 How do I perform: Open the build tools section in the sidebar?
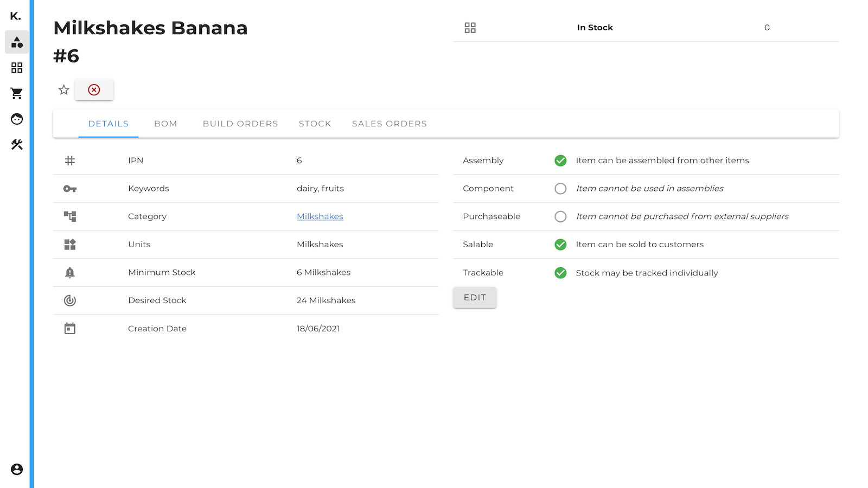[x=16, y=145]
